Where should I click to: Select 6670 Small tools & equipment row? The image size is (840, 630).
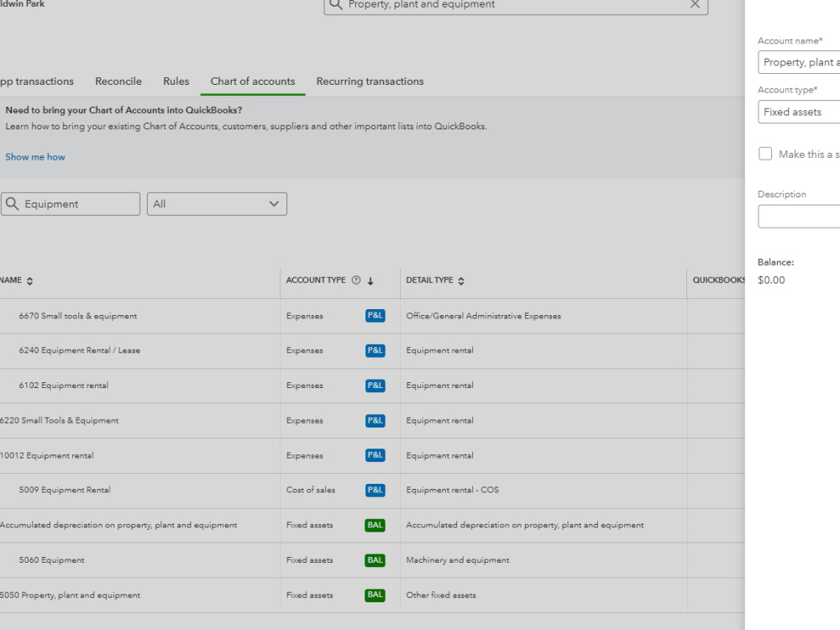372,316
